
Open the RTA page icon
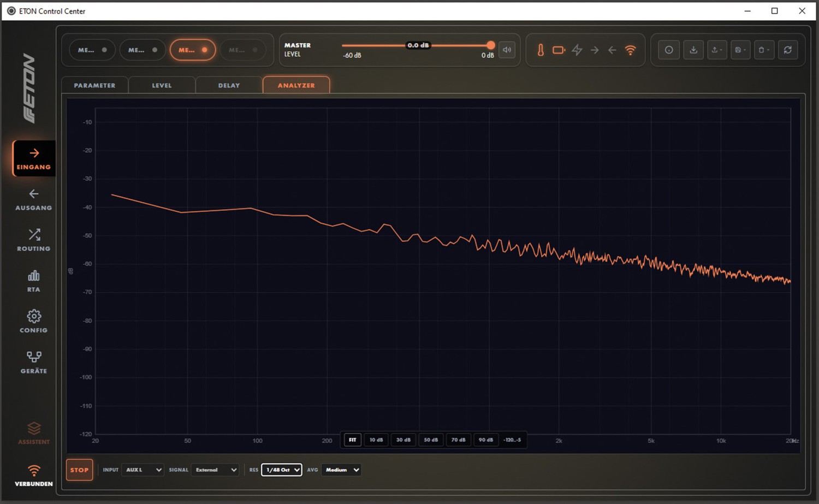[34, 281]
